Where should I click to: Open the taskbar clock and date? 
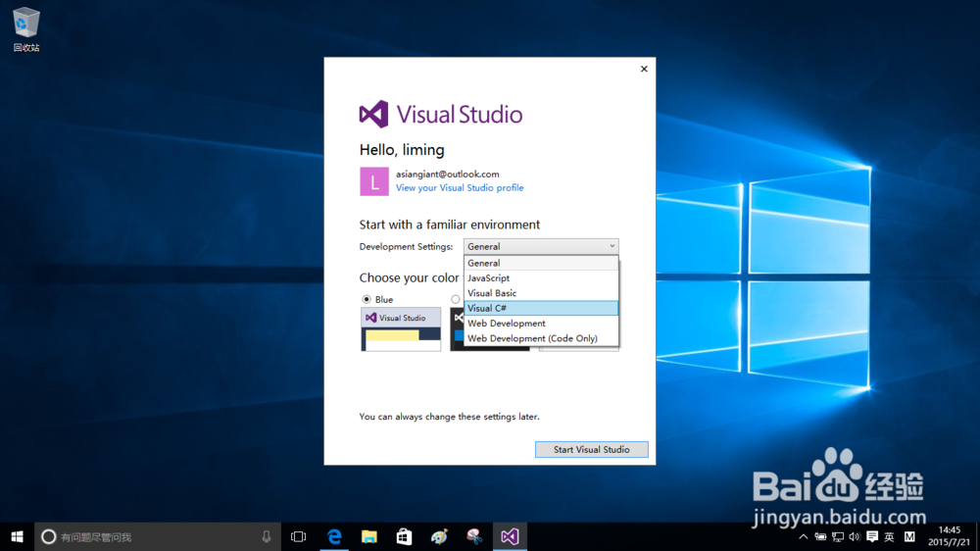[x=949, y=536]
